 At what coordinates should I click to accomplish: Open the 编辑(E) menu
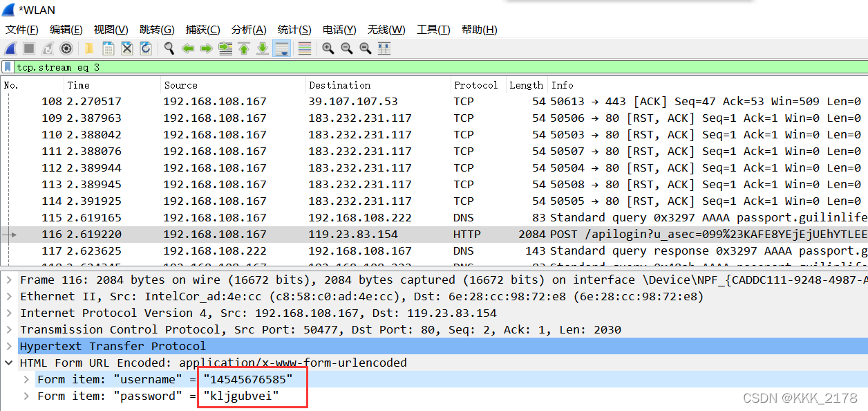click(66, 30)
